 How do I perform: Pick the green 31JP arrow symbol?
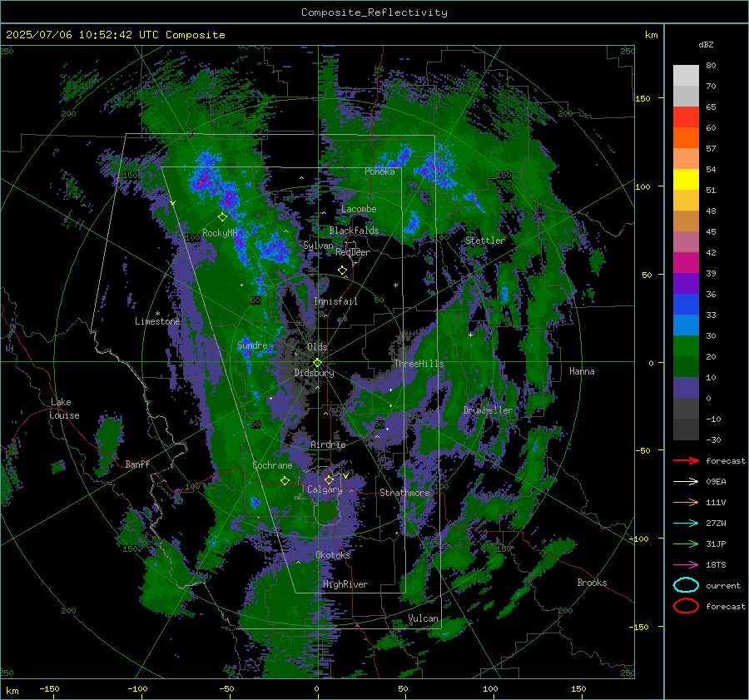686,544
